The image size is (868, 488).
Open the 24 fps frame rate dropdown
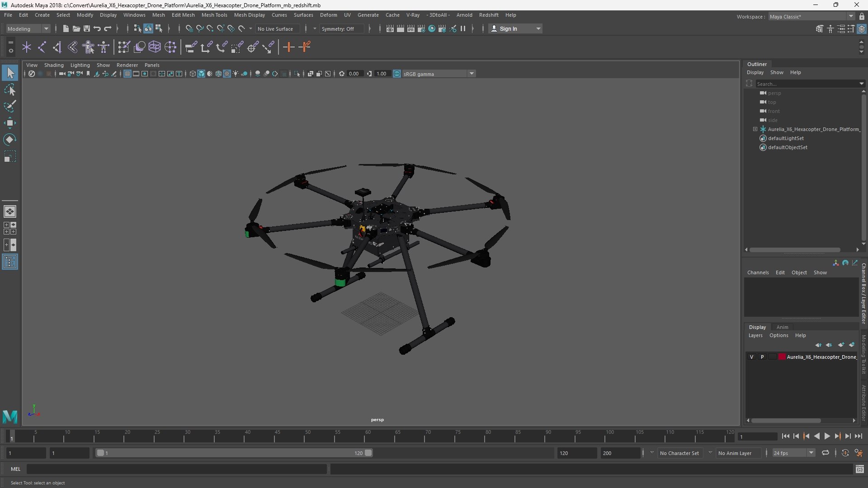pyautogui.click(x=793, y=453)
